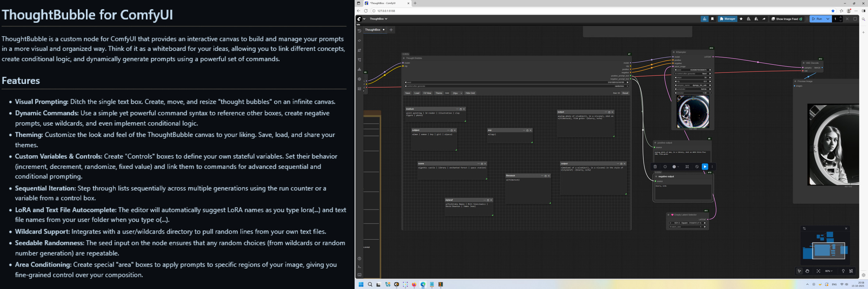
Task: Minimize the filmstock thought box
Action: 542,176
